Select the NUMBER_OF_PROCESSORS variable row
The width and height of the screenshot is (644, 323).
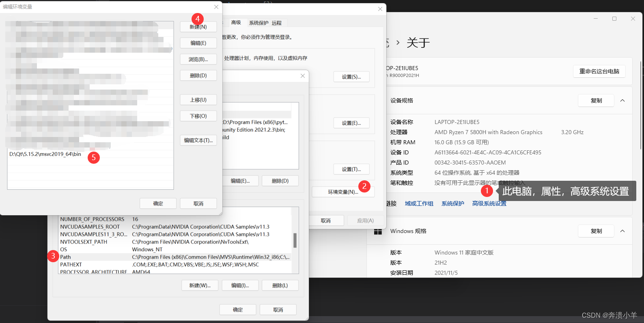175,219
